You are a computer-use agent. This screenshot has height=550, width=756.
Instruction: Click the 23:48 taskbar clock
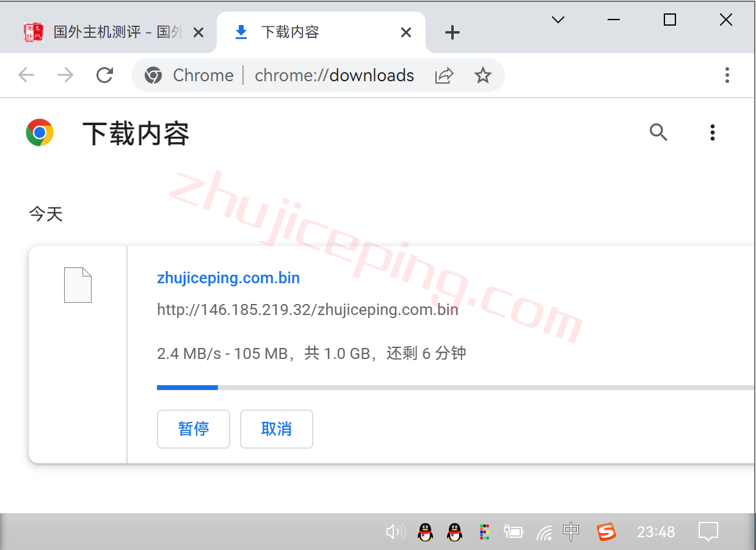click(656, 532)
